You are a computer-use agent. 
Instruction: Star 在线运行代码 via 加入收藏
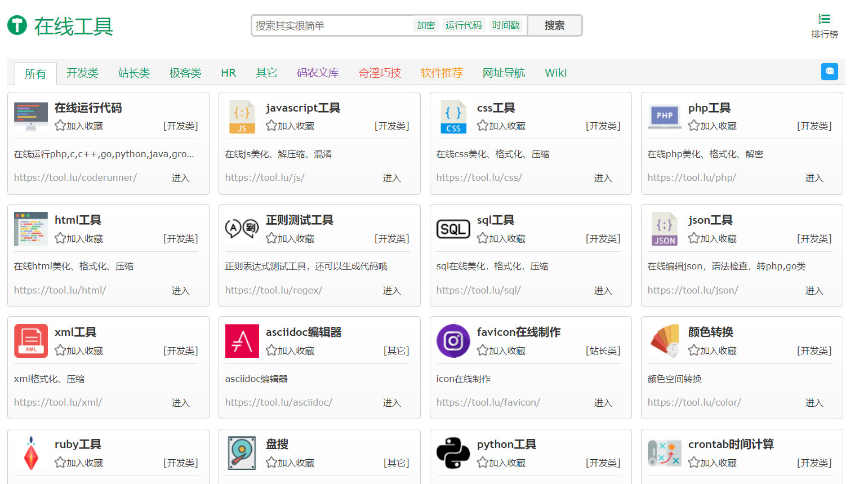tap(79, 126)
